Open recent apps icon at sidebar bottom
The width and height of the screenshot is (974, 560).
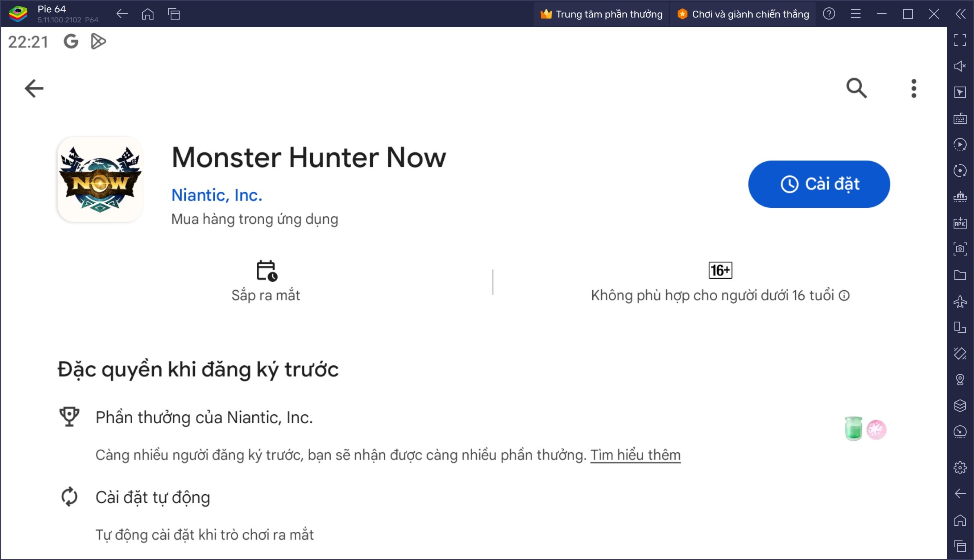[x=960, y=546]
